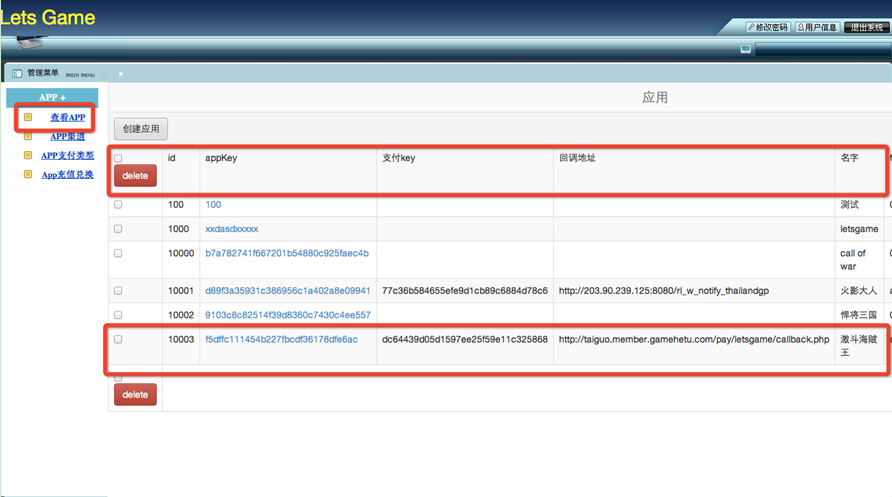This screenshot has height=497, width=892.
Task: Check the checkbox for row id 10003
Action: [x=118, y=340]
